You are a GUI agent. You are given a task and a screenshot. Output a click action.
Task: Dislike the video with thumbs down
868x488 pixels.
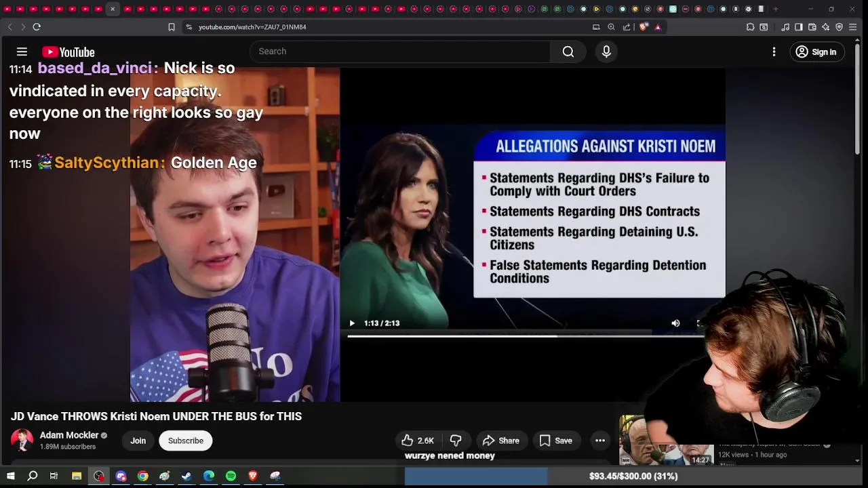pos(456,441)
